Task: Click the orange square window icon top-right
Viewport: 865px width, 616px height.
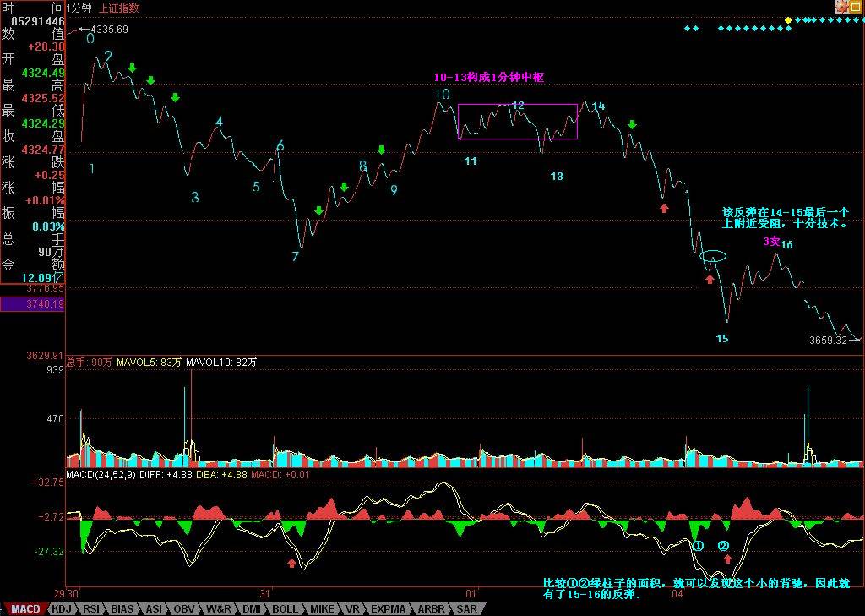Action: pyautogui.click(x=857, y=6)
